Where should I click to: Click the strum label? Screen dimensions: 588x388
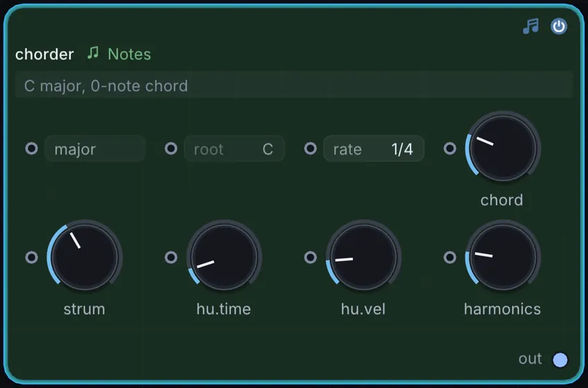click(x=84, y=309)
